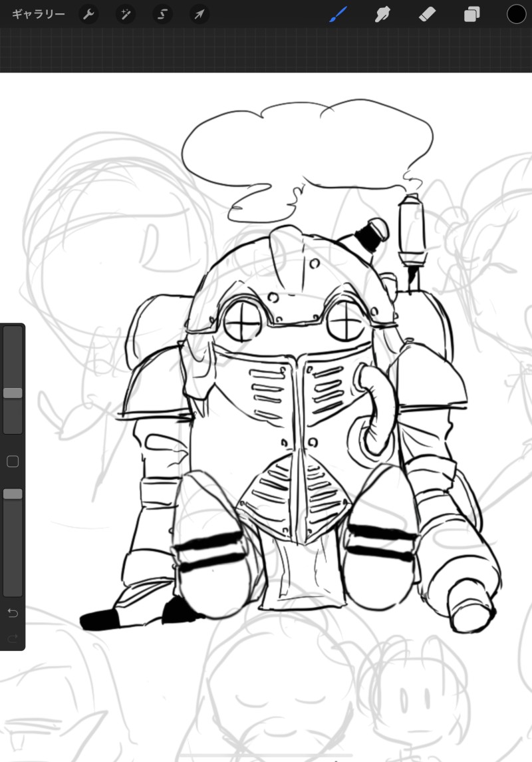Activate the Transform arrow tool
The image size is (532, 762).
click(199, 14)
